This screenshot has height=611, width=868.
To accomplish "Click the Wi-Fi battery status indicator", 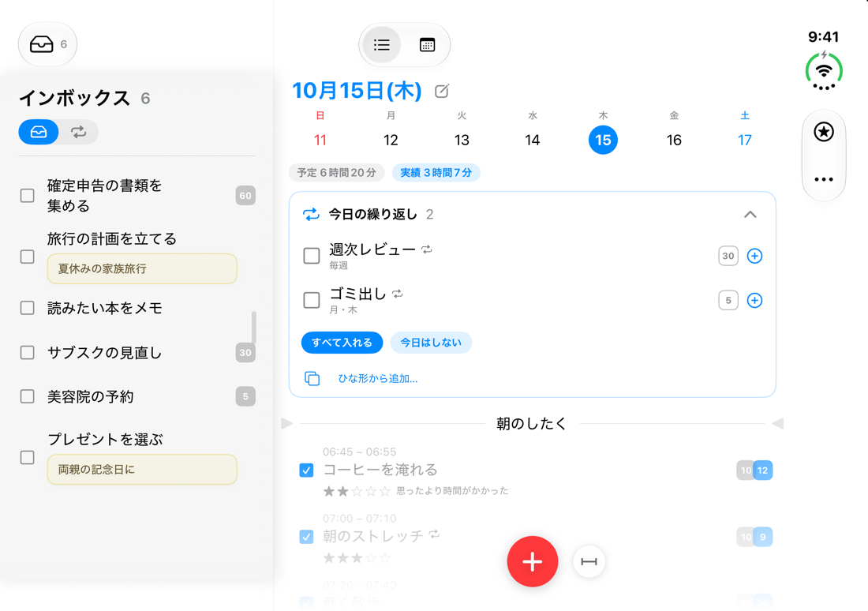I will [824, 72].
